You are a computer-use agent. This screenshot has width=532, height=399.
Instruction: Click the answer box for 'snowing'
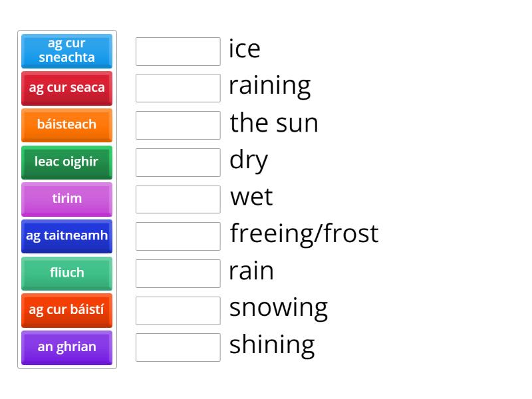178,311
